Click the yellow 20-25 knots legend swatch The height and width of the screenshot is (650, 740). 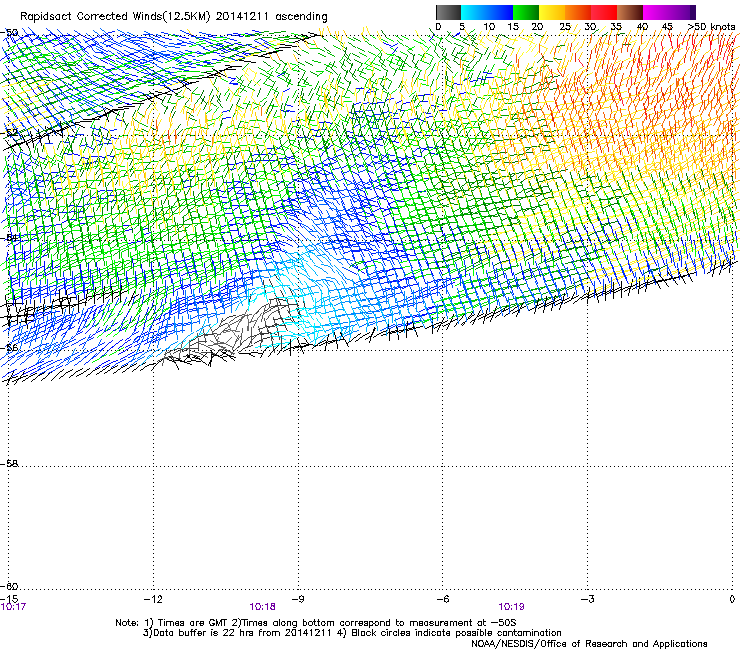click(x=552, y=12)
